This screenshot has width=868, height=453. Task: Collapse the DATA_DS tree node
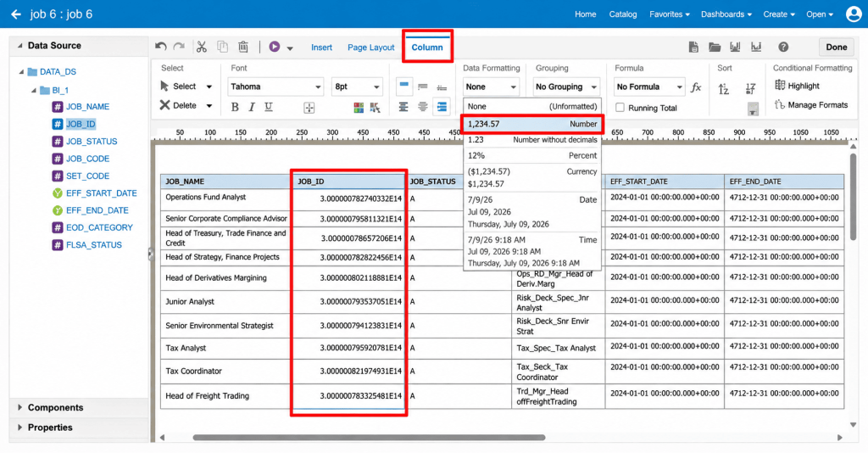(21, 71)
